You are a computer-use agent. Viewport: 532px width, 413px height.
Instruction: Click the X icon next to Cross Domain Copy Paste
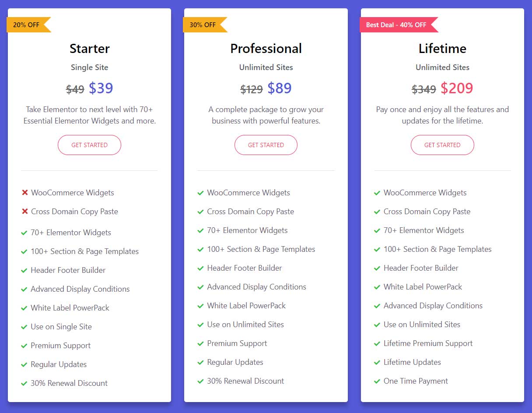(24, 212)
